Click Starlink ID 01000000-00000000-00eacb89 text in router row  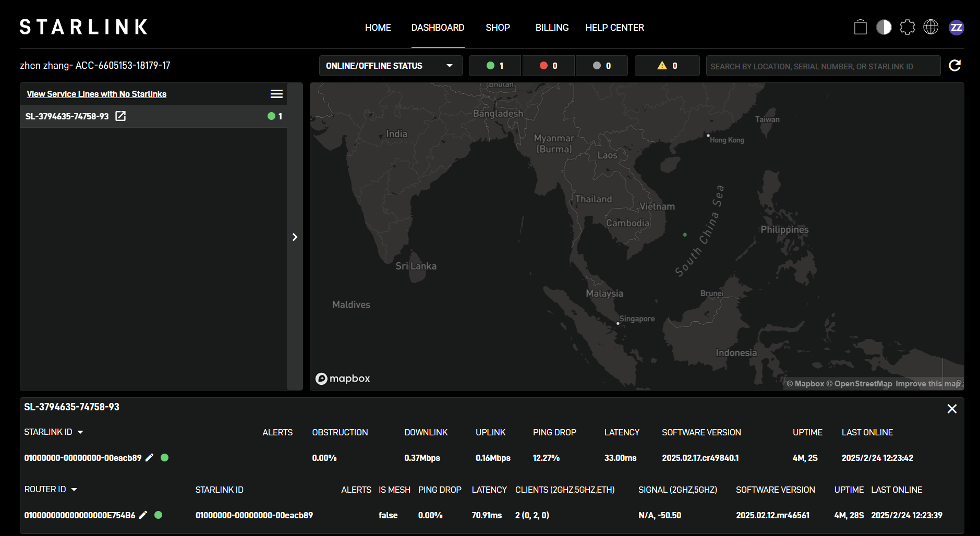click(254, 515)
